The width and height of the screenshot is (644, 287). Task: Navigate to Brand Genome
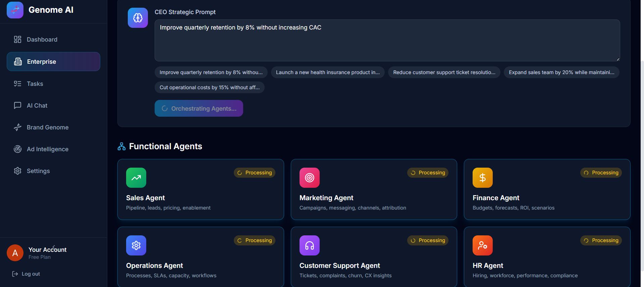(x=53, y=127)
